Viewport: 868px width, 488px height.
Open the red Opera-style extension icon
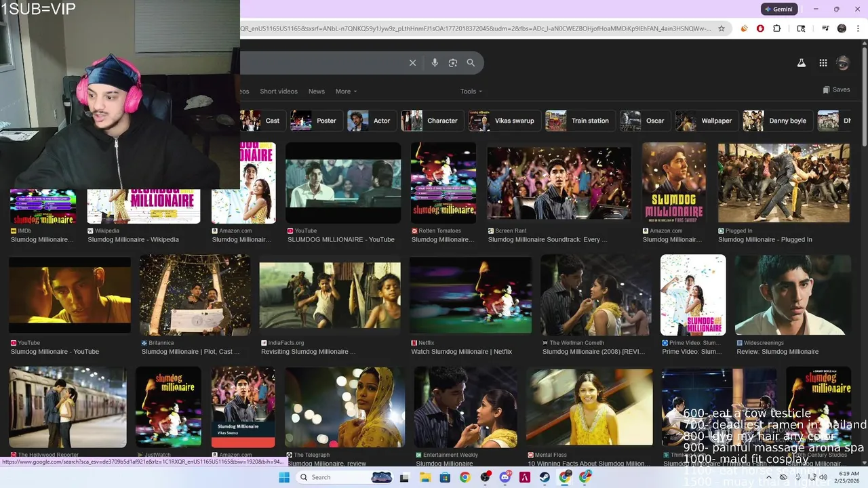point(760,28)
